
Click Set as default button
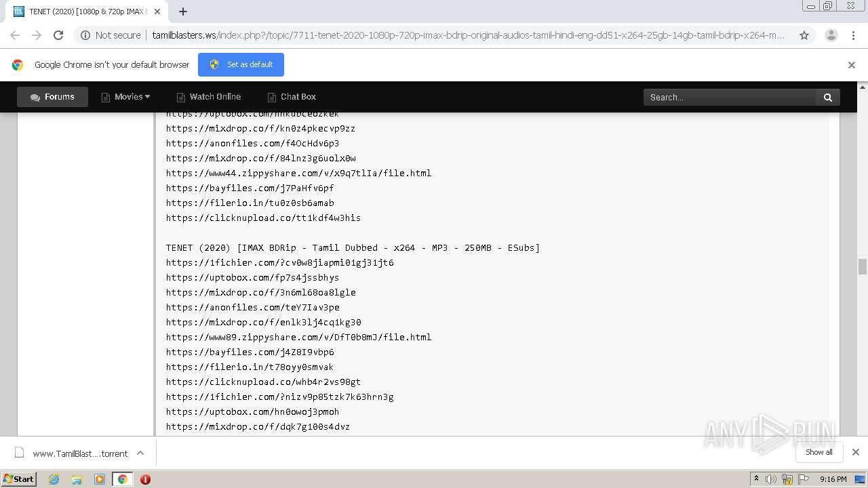pos(241,64)
